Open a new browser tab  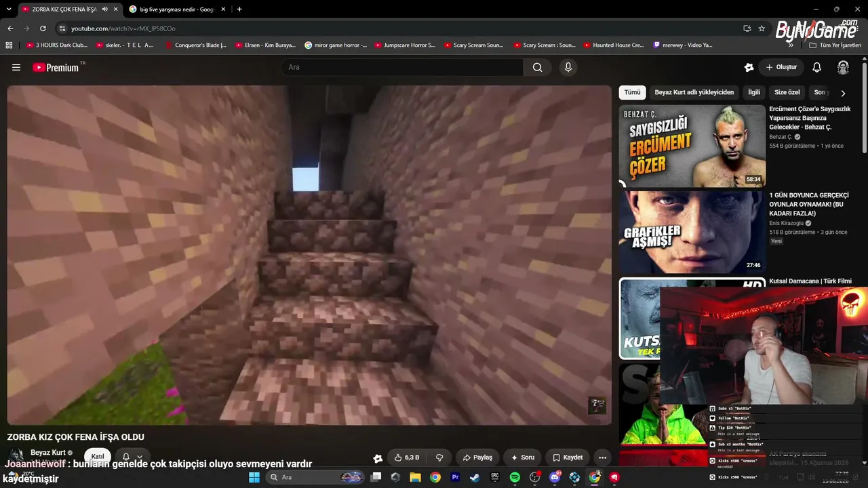point(239,9)
